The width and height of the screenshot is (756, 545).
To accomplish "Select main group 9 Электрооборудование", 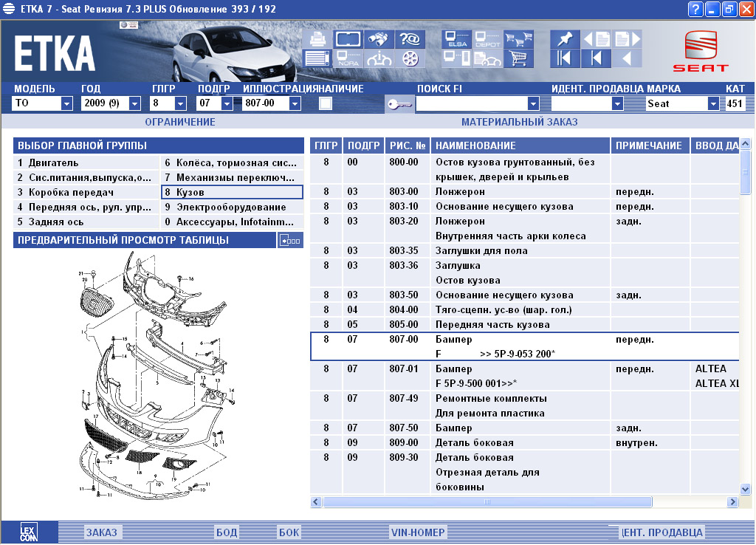I will point(232,208).
